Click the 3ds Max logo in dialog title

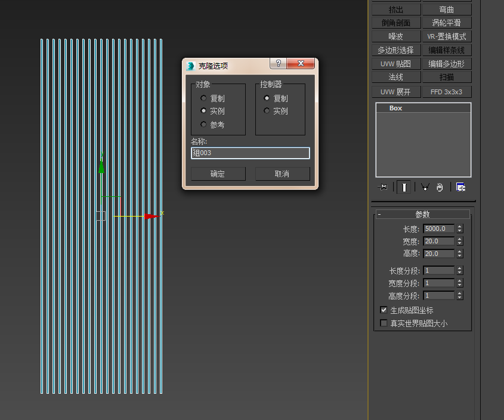point(191,66)
